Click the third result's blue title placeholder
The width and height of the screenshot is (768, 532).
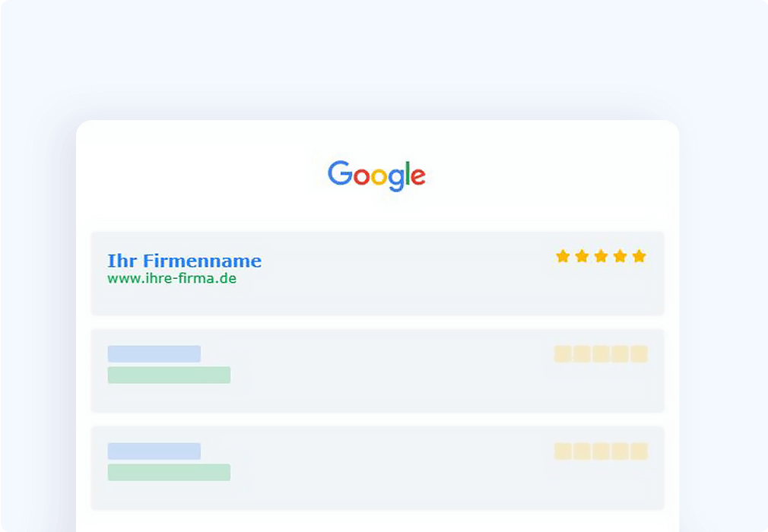pos(154,451)
